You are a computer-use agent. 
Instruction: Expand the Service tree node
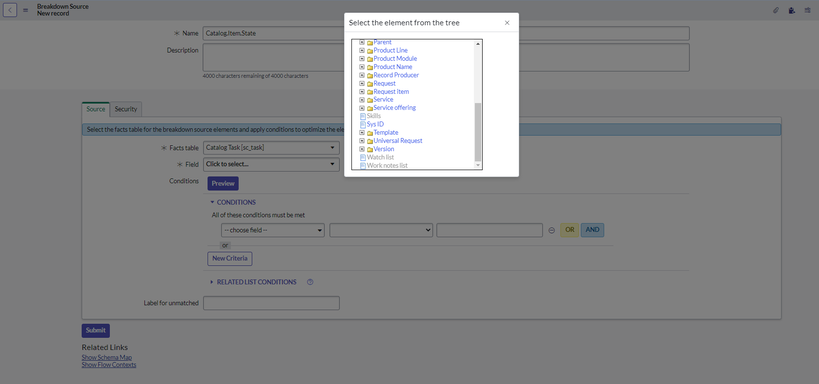pyautogui.click(x=361, y=99)
